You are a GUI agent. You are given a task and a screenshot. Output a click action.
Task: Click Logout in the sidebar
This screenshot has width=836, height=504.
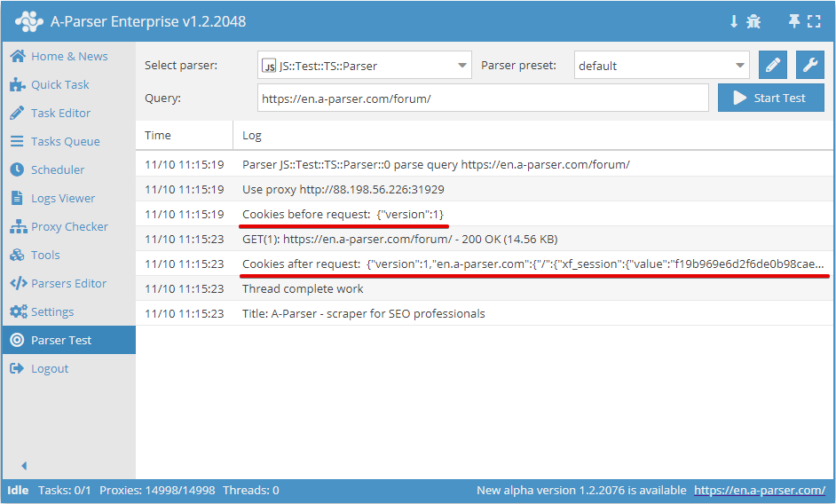50,368
